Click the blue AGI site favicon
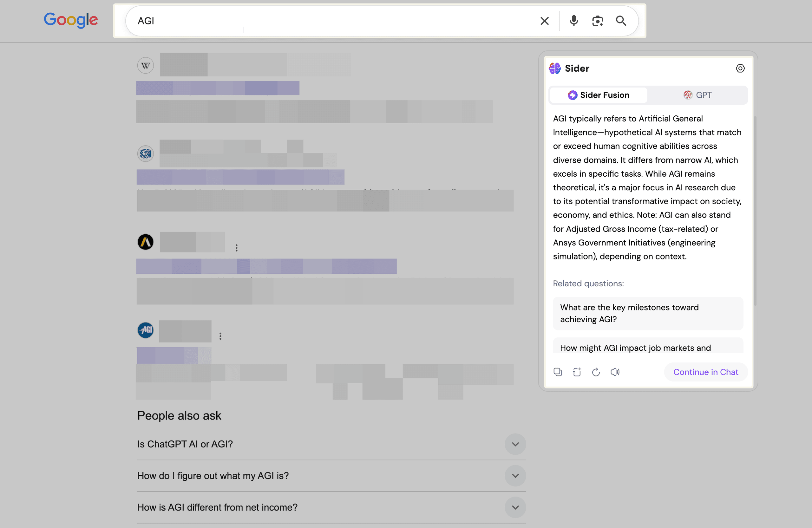The image size is (812, 528). [x=146, y=330]
